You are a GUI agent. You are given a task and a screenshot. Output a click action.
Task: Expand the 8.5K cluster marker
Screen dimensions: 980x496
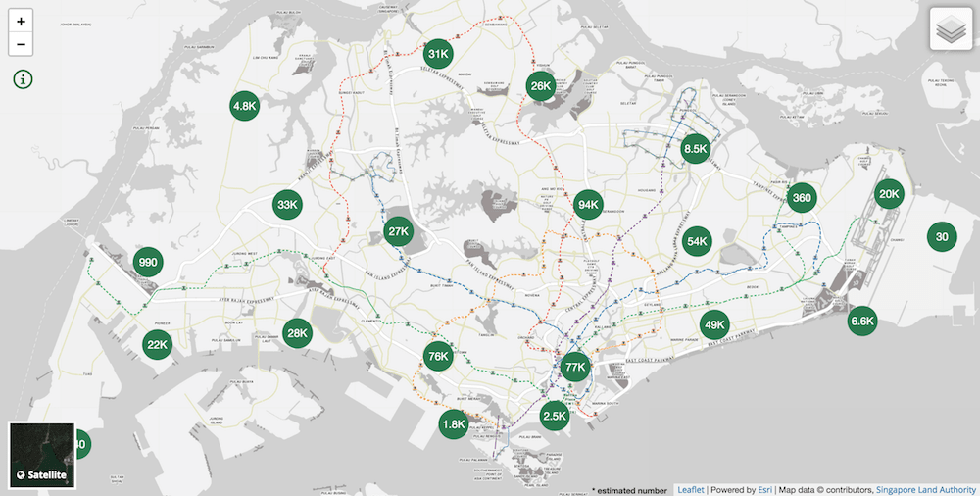(695, 149)
